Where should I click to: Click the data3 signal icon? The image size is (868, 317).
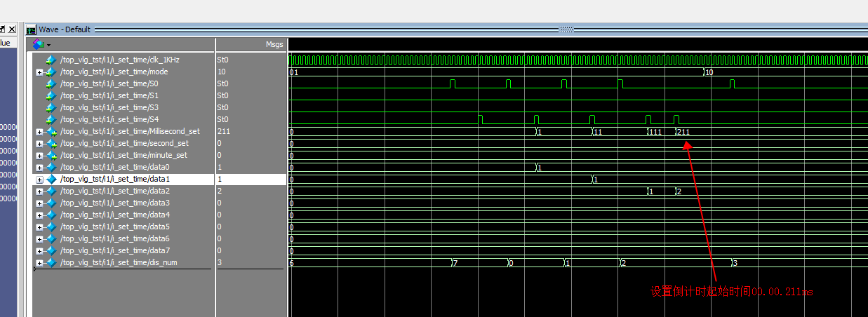coord(51,203)
